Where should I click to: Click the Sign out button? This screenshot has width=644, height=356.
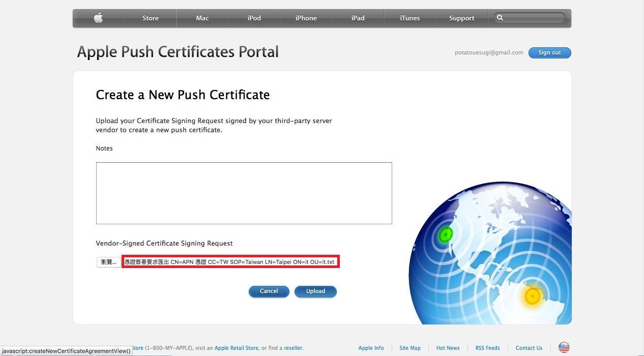(x=549, y=52)
